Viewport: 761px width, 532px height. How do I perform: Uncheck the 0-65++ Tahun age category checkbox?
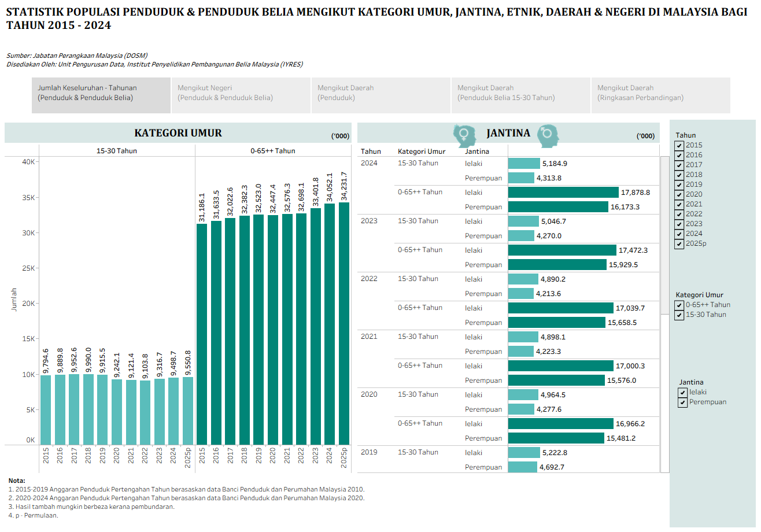click(x=679, y=305)
